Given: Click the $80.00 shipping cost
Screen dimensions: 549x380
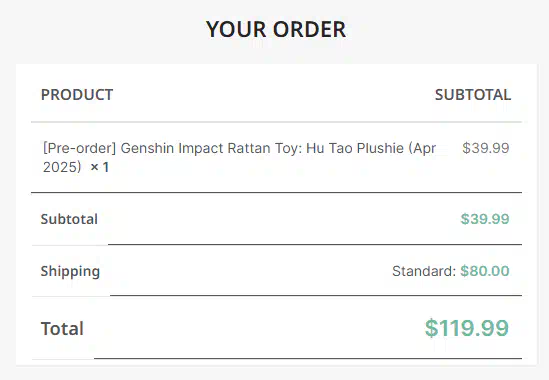Looking at the screenshot, I should tap(485, 271).
